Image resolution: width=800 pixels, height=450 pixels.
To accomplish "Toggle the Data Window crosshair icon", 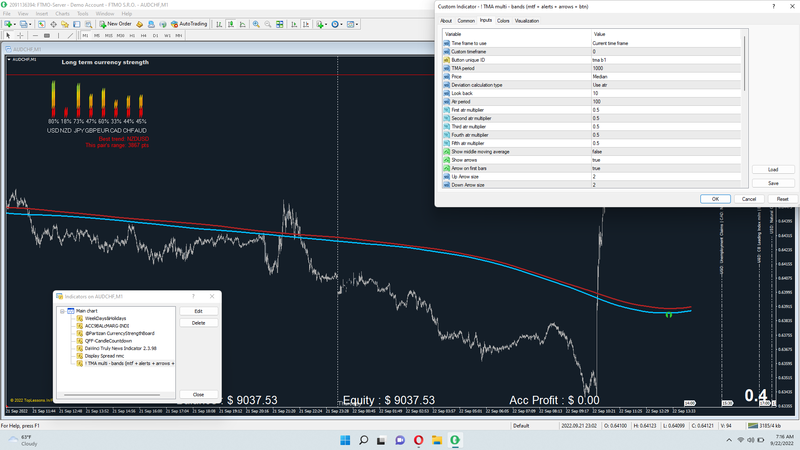I will [54, 24].
